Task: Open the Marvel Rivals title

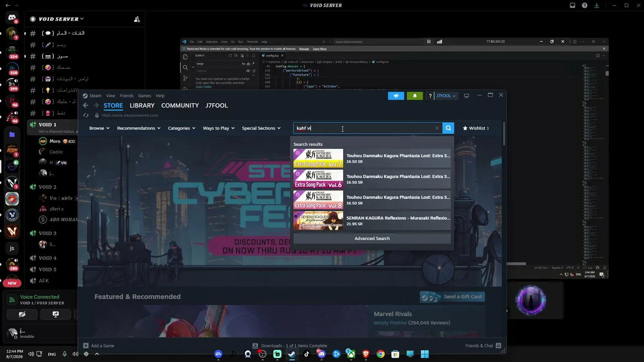Action: click(393, 314)
